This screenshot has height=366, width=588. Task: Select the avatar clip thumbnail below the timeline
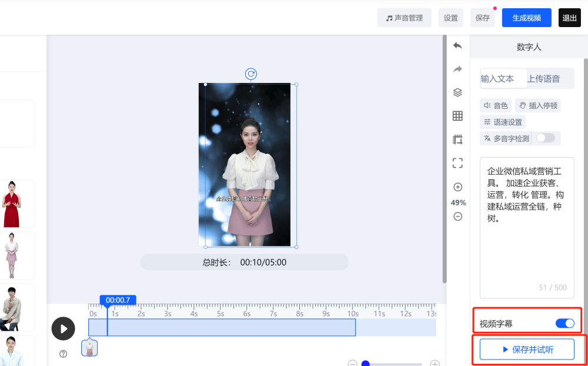(89, 348)
